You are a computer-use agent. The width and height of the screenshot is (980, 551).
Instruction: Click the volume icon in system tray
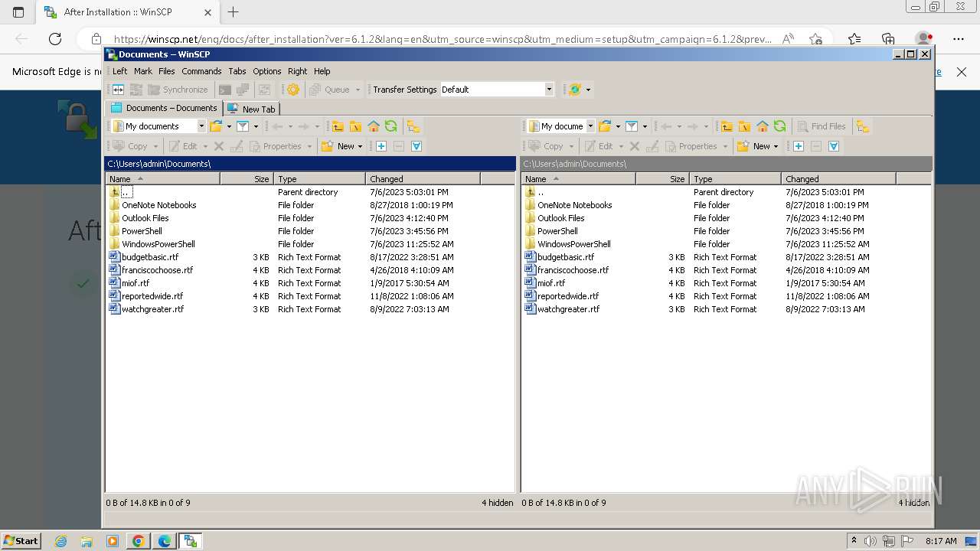[x=871, y=541]
